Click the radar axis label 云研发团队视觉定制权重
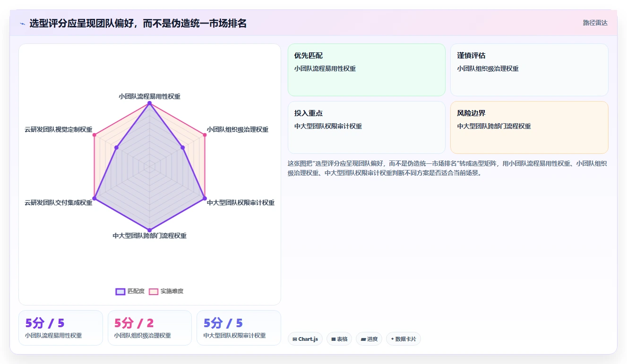The height and width of the screenshot is (364, 627). coord(59,129)
